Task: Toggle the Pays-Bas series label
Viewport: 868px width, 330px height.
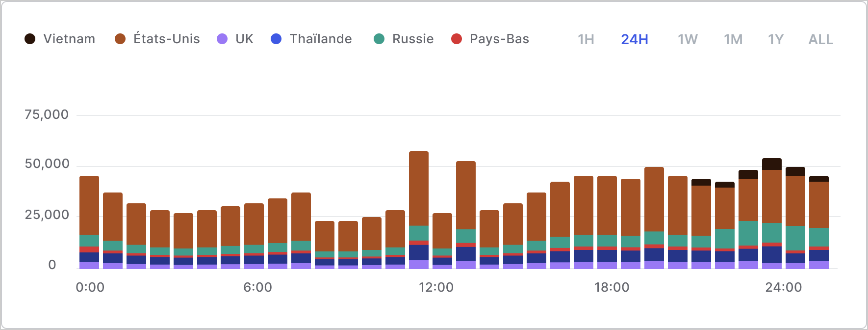Action: pyautogui.click(x=499, y=39)
